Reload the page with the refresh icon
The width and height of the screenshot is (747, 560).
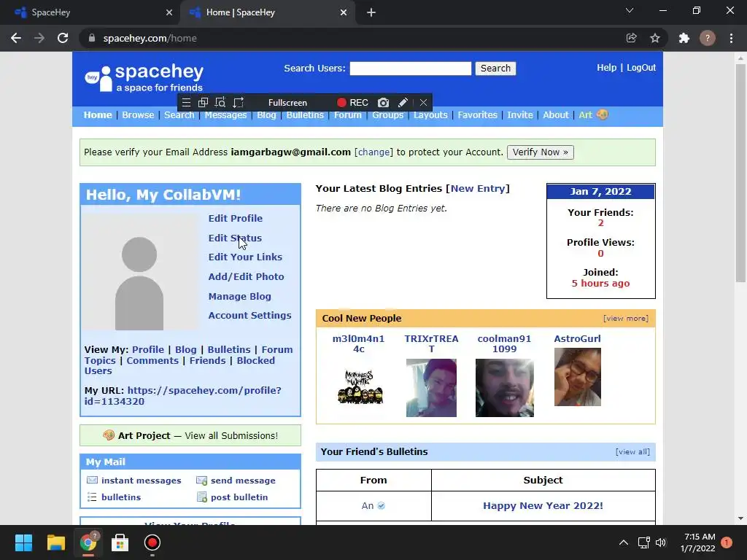pyautogui.click(x=63, y=38)
